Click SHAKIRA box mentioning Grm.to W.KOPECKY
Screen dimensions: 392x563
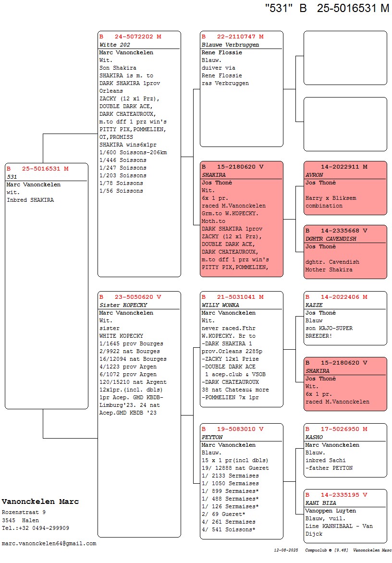[x=241, y=219]
